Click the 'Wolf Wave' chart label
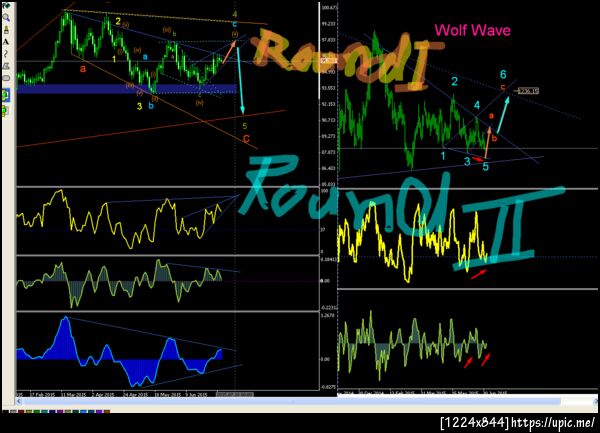The height and width of the screenshot is (433, 600). click(473, 30)
